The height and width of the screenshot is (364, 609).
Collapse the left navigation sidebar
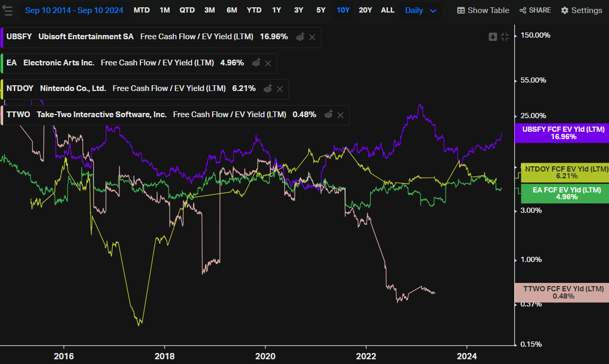point(7,10)
